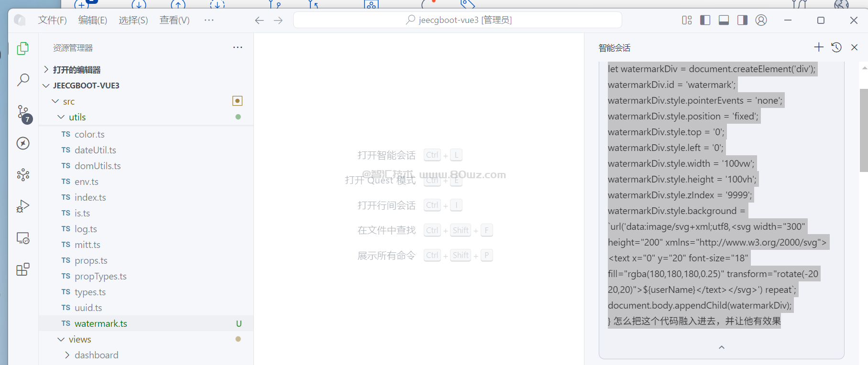
Task: Click the 打开行间会话 shortcut hint
Action: pos(386,205)
